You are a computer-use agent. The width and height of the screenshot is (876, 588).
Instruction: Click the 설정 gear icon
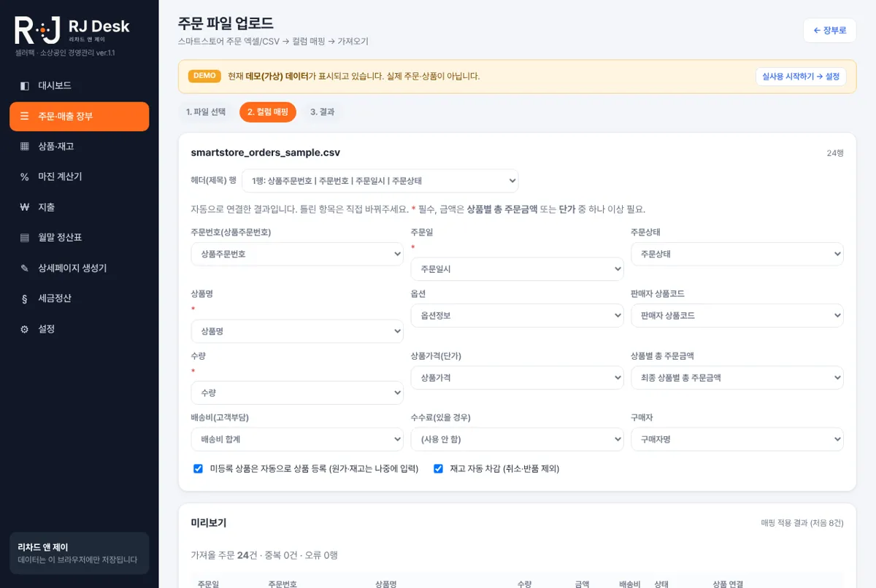tap(25, 329)
